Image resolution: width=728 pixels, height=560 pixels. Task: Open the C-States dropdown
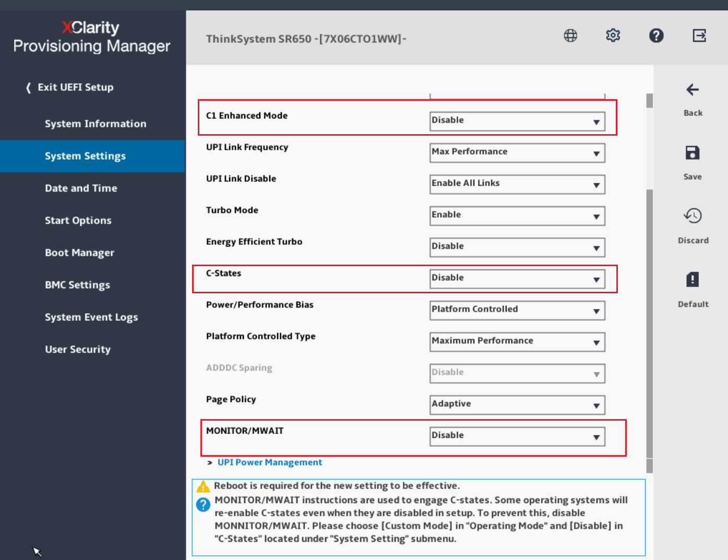(x=517, y=279)
